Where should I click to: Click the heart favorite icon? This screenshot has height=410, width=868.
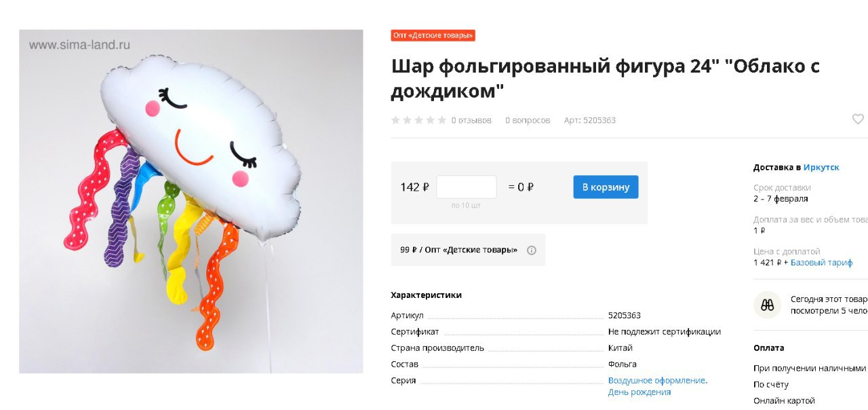coord(858,119)
